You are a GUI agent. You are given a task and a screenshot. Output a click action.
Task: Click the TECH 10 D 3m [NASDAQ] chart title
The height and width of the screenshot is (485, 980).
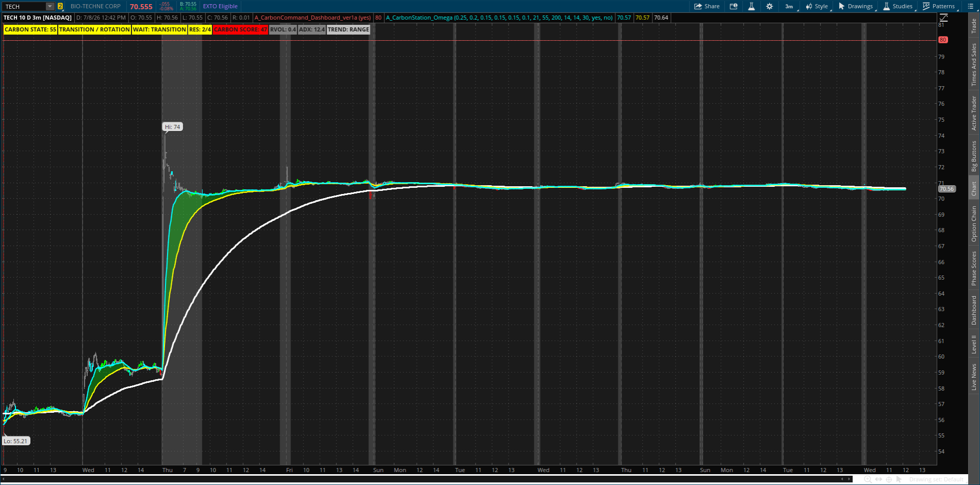tap(38, 18)
